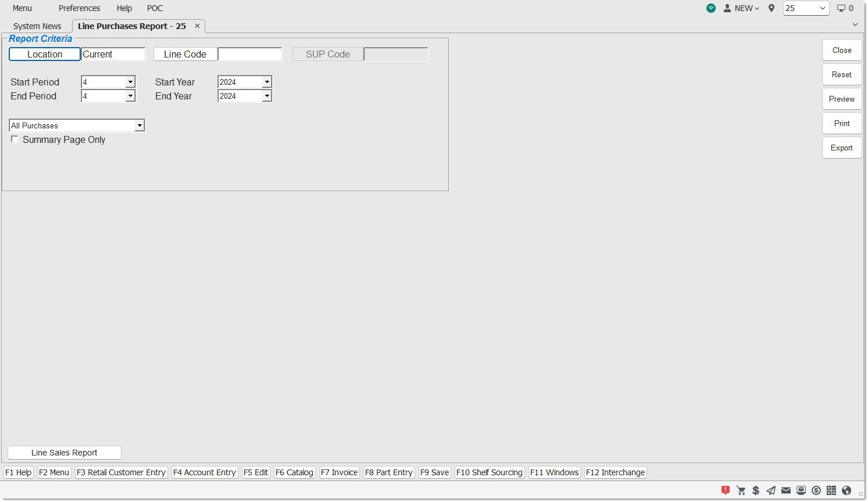Viewport: 868px width, 502px height.
Task: Enable the Summary Page Only checkbox
Action: point(15,139)
